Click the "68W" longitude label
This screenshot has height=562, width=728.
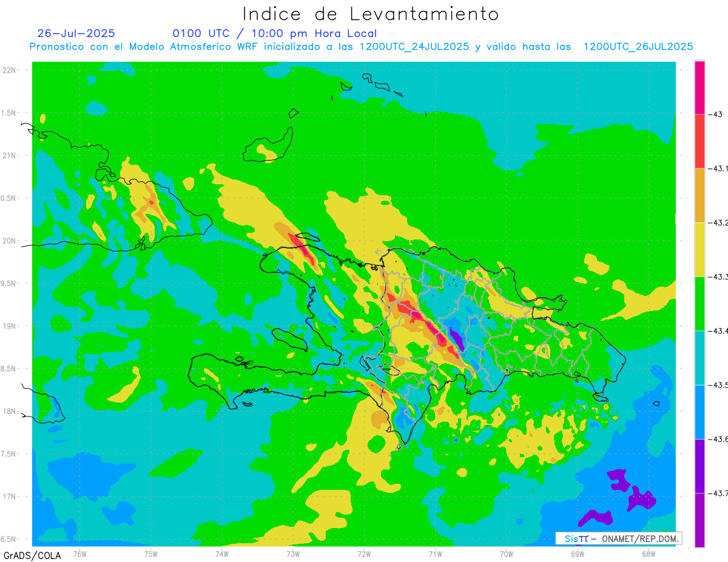pyautogui.click(x=648, y=553)
